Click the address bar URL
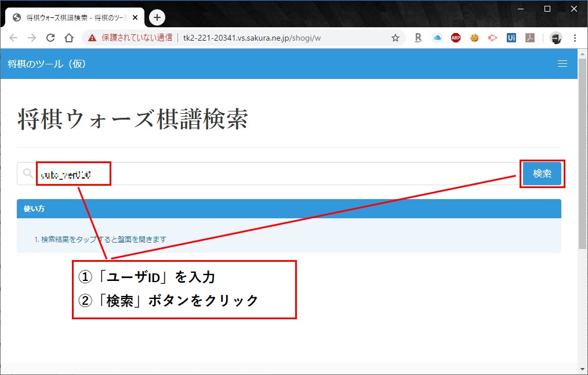This screenshot has width=588, height=375. (x=252, y=38)
